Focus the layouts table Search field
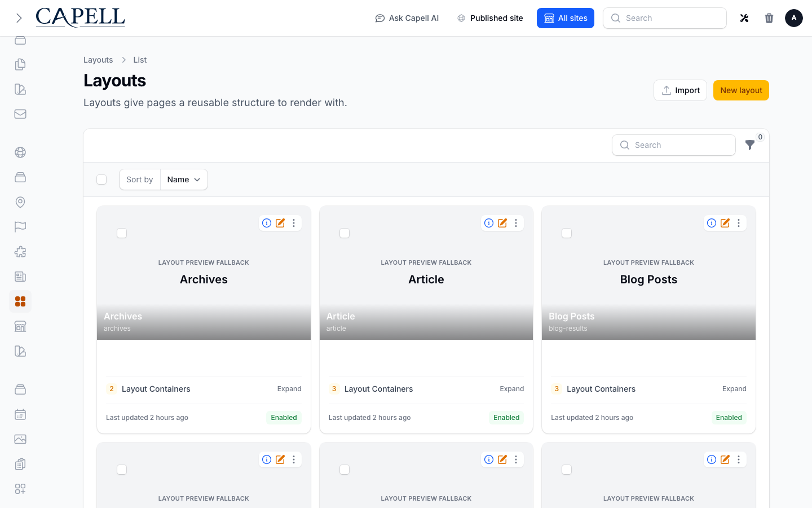The width and height of the screenshot is (812, 508). pos(674,145)
